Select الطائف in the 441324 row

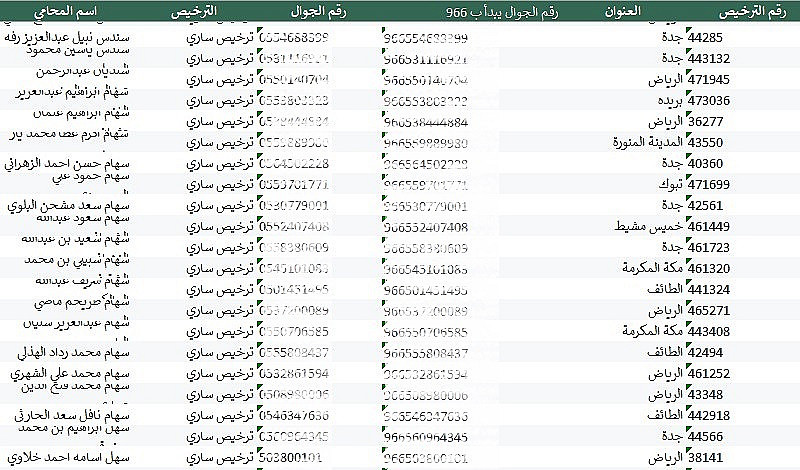click(x=665, y=289)
